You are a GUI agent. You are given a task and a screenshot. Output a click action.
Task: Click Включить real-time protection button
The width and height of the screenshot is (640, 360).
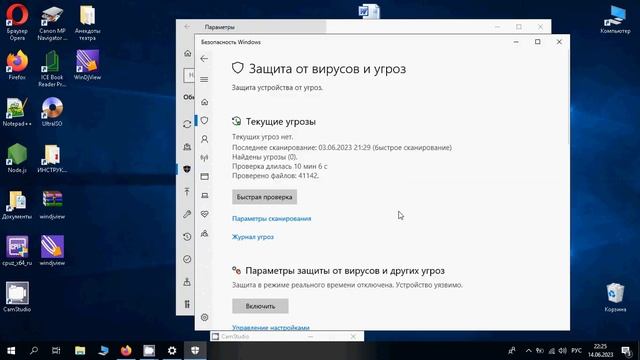click(x=260, y=306)
